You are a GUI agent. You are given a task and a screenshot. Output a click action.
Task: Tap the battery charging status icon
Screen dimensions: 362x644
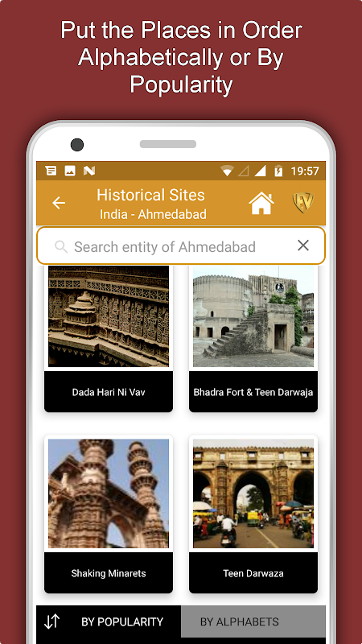coord(278,171)
